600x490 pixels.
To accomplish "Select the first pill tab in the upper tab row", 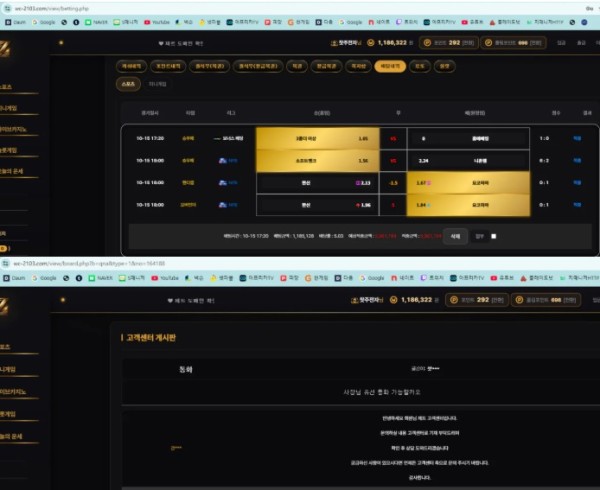I will coord(131,66).
